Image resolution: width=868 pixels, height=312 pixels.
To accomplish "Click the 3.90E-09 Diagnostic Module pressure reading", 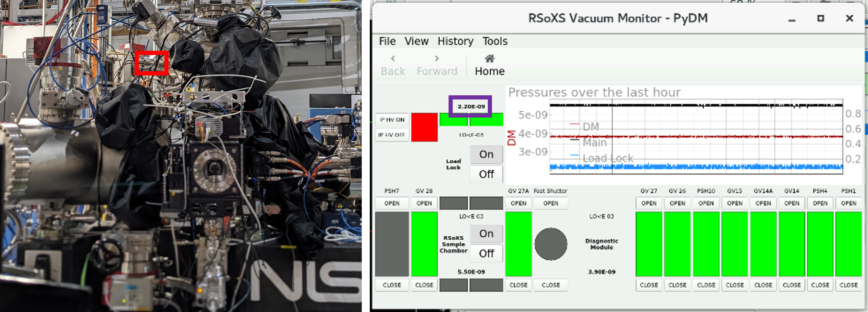I will pyautogui.click(x=602, y=272).
